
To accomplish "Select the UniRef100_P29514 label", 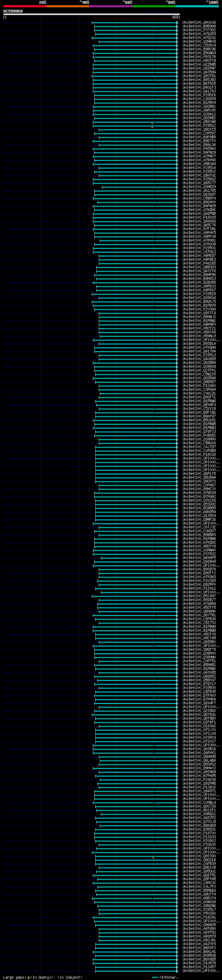I will click(x=199, y=168).
